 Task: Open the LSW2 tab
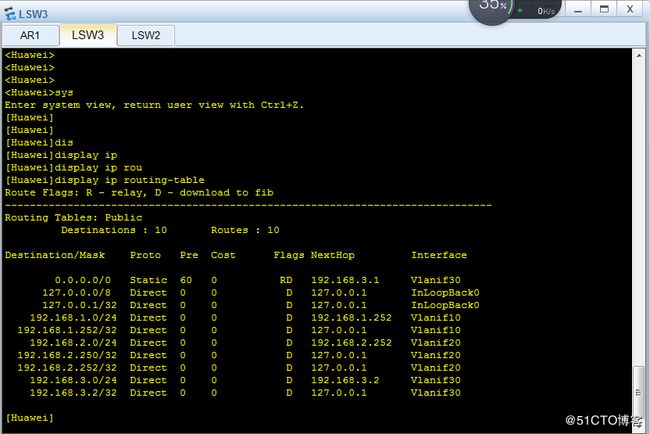click(146, 35)
